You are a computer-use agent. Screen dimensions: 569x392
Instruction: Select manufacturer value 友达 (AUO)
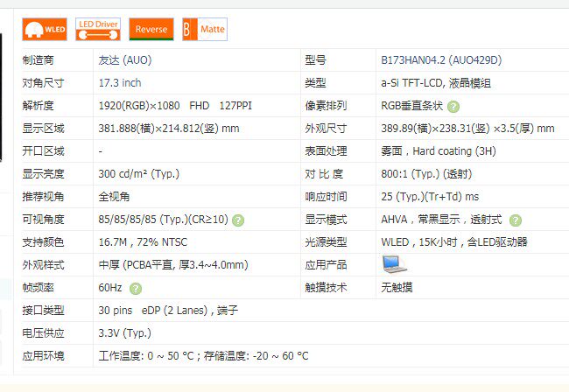(x=125, y=60)
